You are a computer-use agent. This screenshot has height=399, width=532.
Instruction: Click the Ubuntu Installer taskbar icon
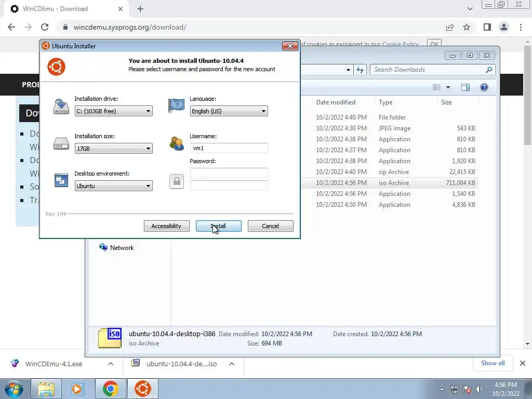143,389
